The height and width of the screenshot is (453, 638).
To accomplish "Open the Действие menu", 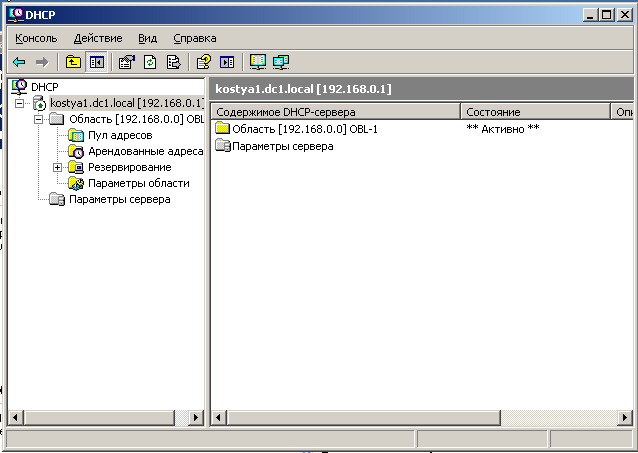I will [98, 38].
